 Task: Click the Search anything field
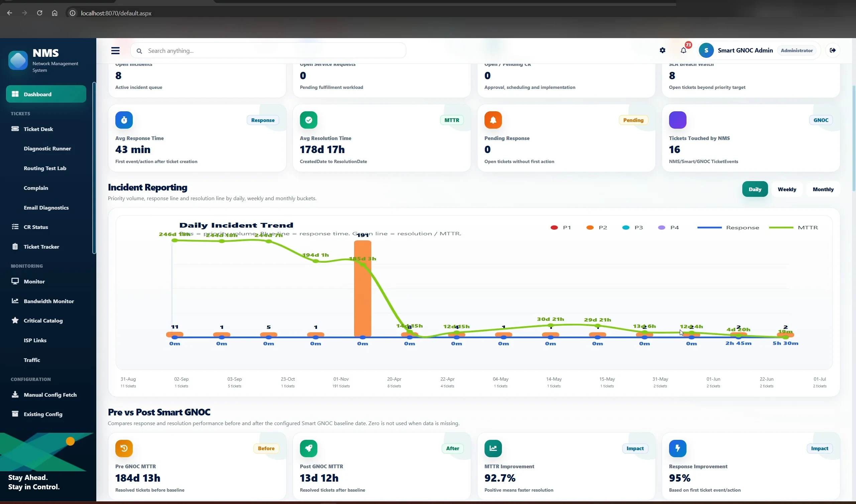pyautogui.click(x=269, y=50)
